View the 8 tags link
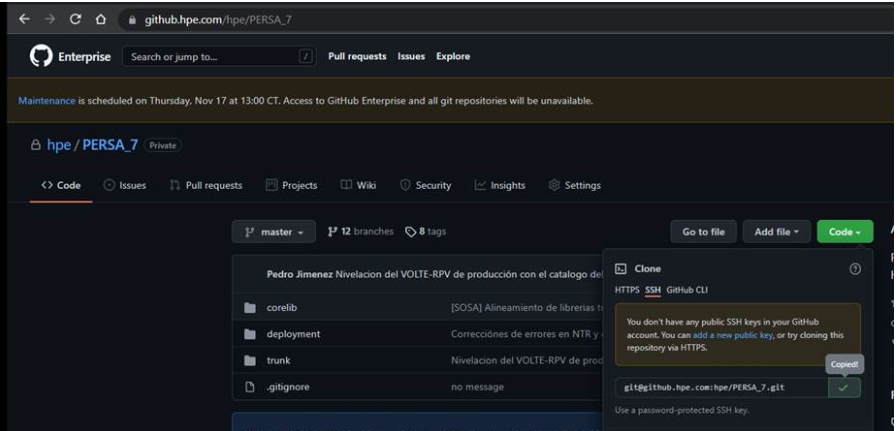 point(426,232)
